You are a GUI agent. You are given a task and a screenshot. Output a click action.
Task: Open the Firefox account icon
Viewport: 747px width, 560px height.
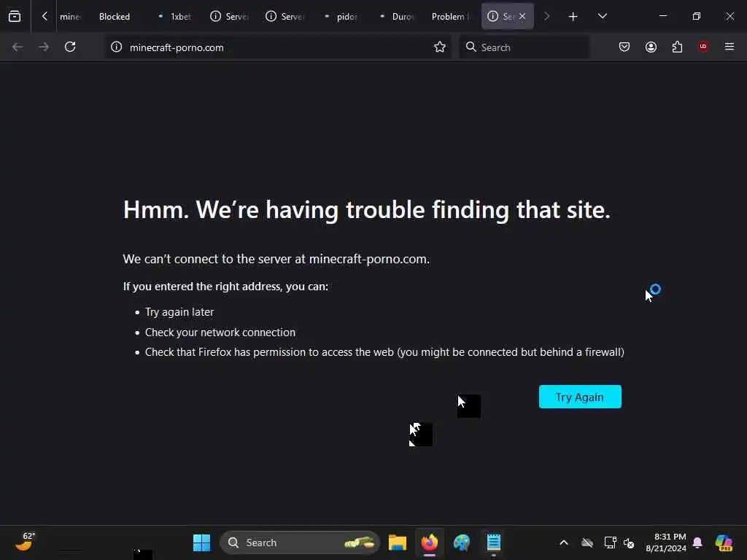point(651,47)
